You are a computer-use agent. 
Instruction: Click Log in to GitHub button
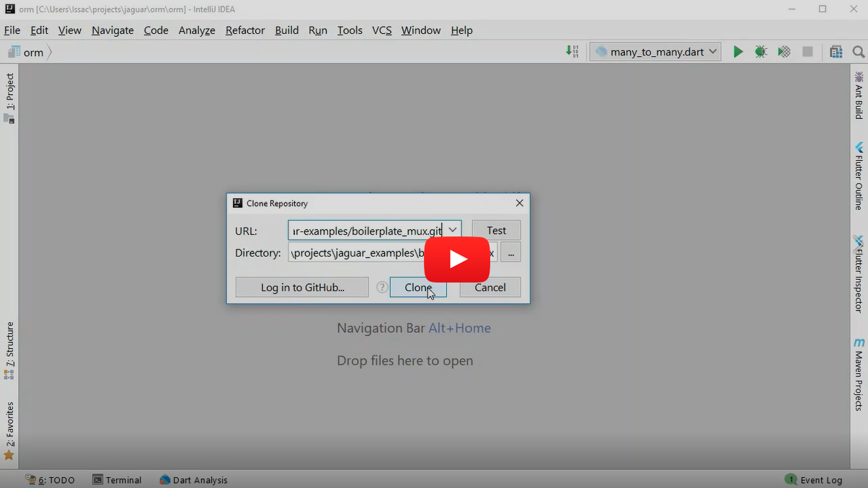[302, 288]
